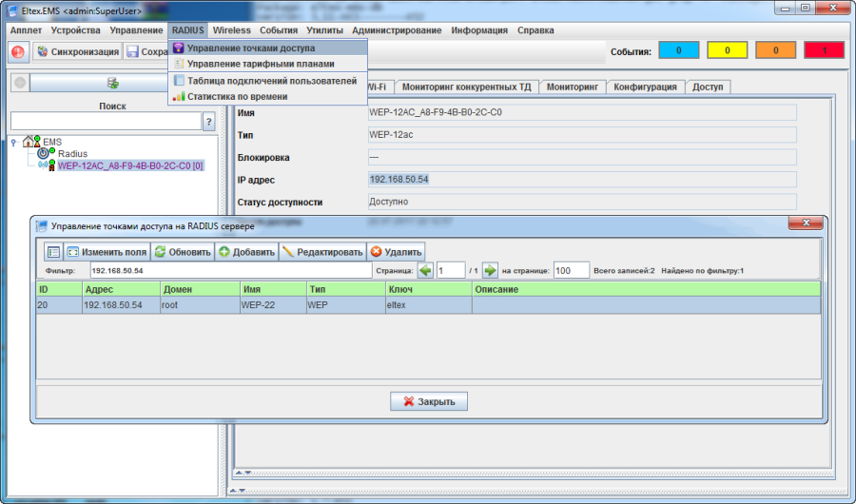Open the Управление menu
The image size is (856, 504).
coord(136,30)
